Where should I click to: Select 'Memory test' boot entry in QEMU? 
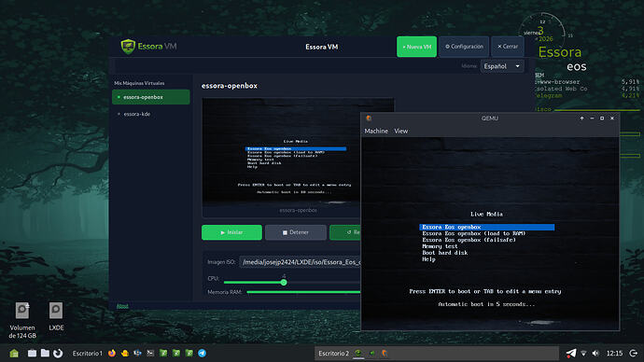coord(440,246)
